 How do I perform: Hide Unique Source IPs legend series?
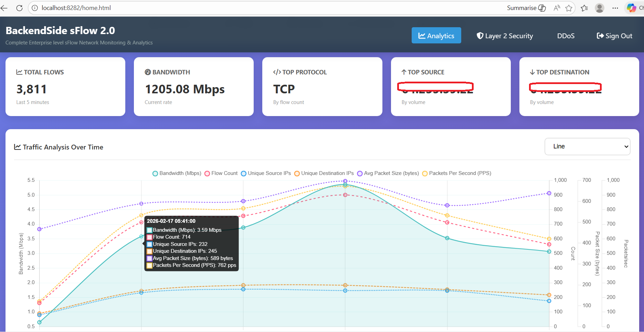(266, 173)
